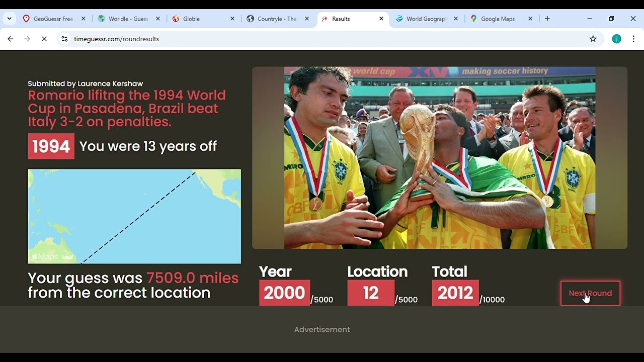Switch to the Google Maps tab

(501, 19)
